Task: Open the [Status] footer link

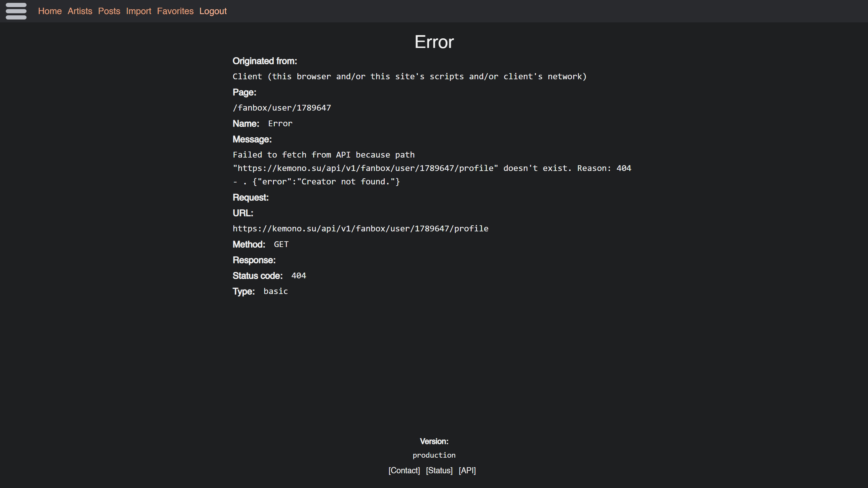Action: point(439,470)
